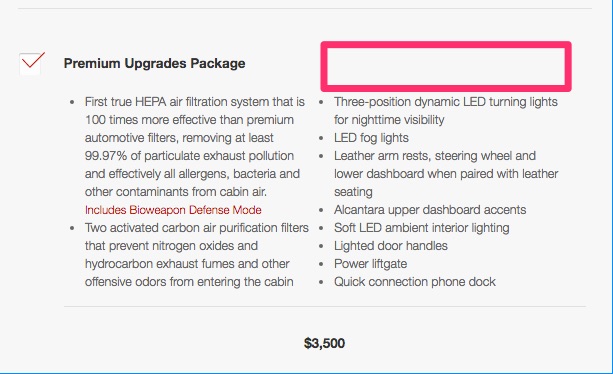
Task: Click the LED fog lights item
Action: 371,138
